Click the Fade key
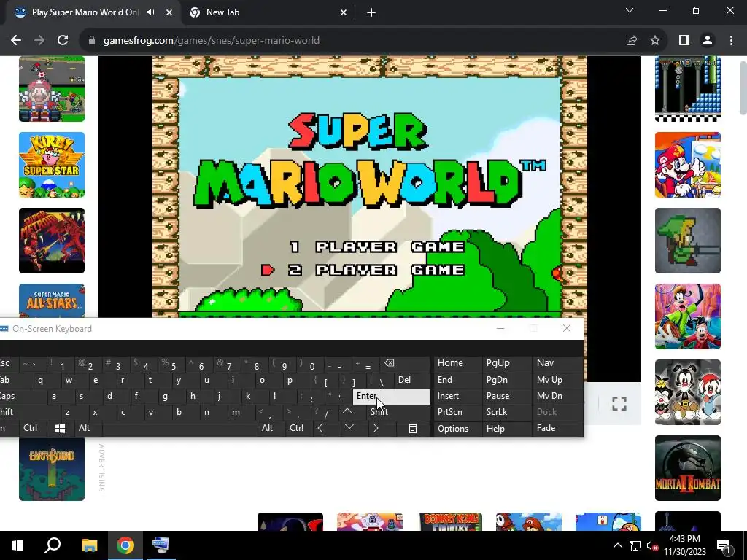The width and height of the screenshot is (747, 560). (x=557, y=428)
